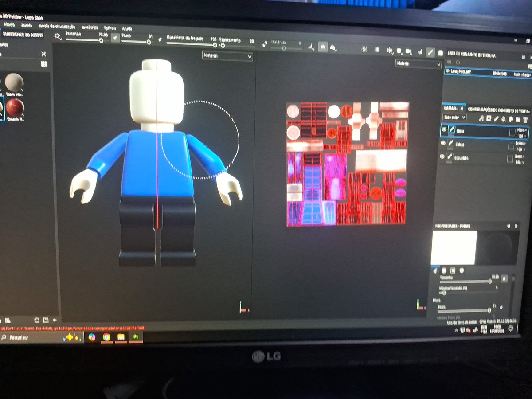The width and height of the screenshot is (532, 399).
Task: Click the pause engine computations icon
Action: pyautogui.click(x=377, y=50)
